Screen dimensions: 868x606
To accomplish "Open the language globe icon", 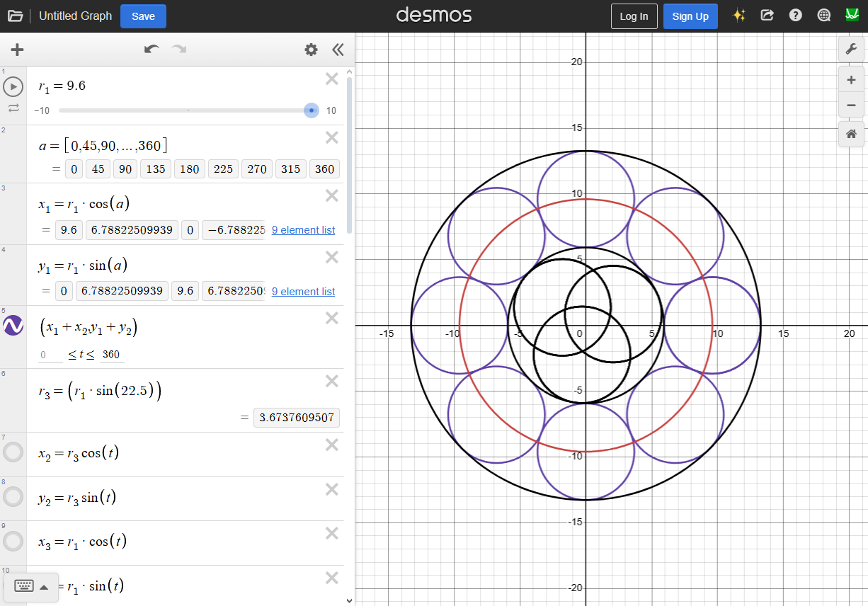I will click(x=824, y=16).
